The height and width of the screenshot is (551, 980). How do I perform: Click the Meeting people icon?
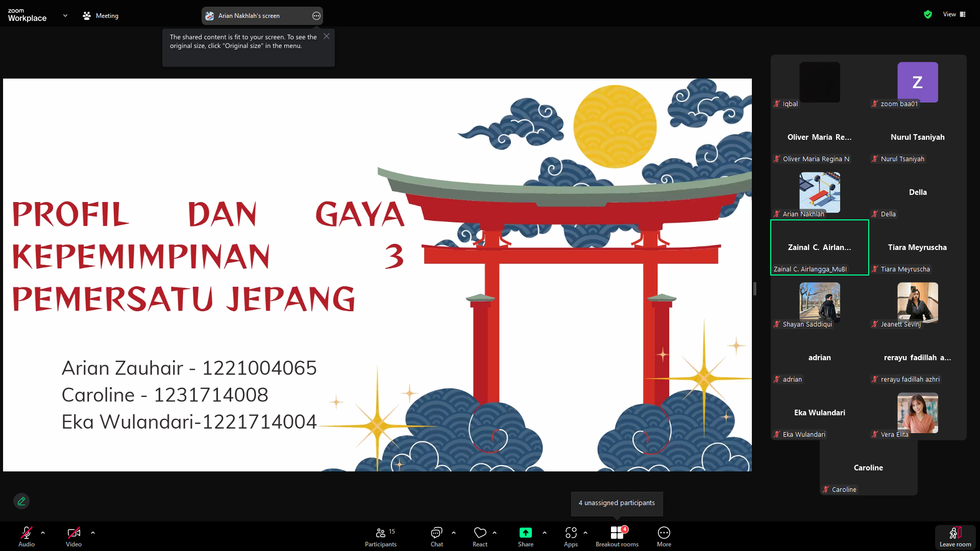87,16
